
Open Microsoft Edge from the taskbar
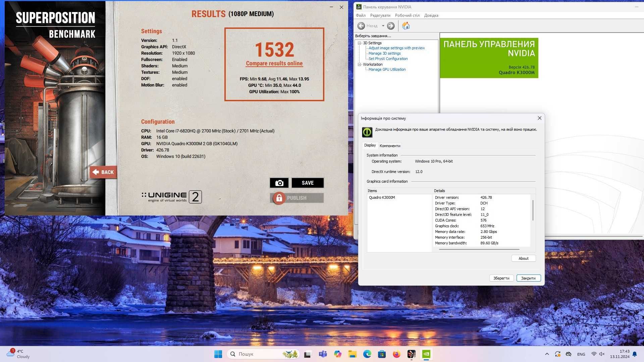(x=367, y=354)
